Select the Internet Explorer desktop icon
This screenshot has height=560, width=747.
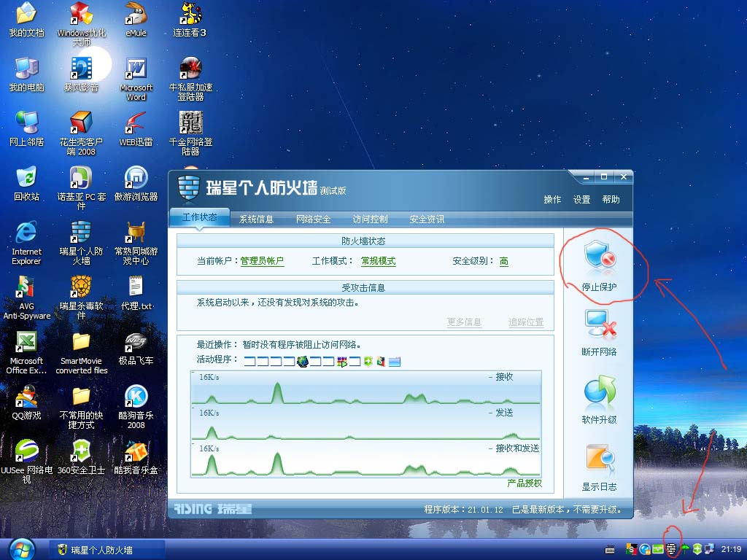pyautogui.click(x=26, y=243)
